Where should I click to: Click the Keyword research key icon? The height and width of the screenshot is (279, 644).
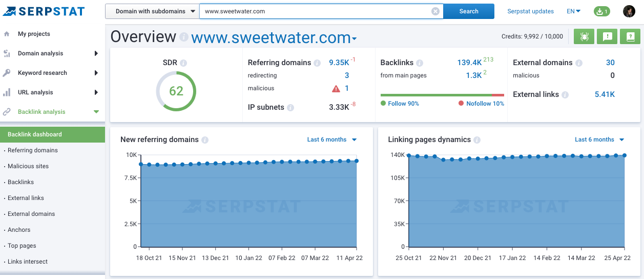pyautogui.click(x=7, y=73)
